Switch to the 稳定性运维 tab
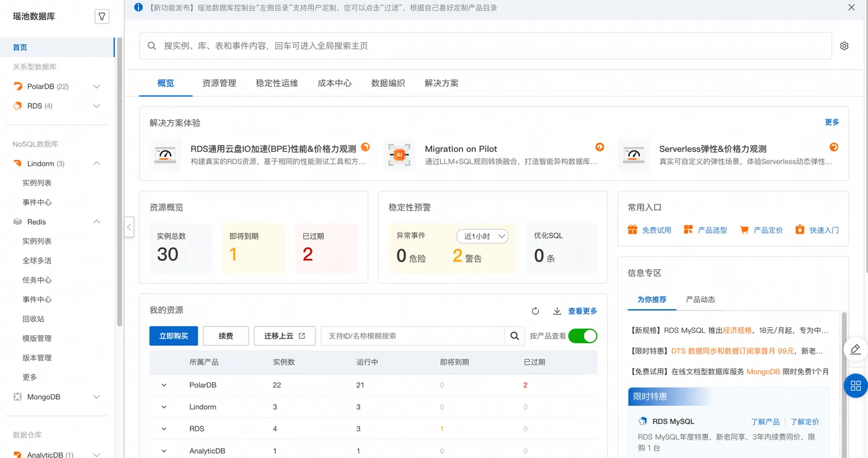 (x=277, y=83)
